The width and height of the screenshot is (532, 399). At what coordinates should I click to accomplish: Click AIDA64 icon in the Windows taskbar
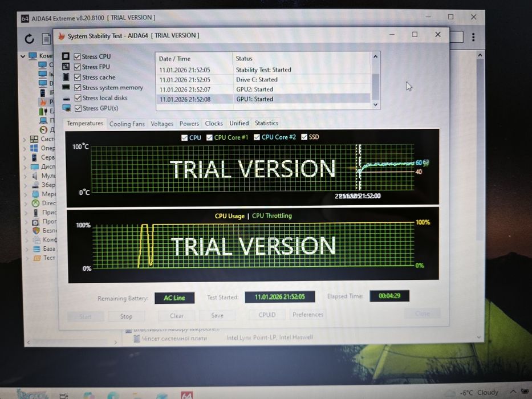coord(187,395)
